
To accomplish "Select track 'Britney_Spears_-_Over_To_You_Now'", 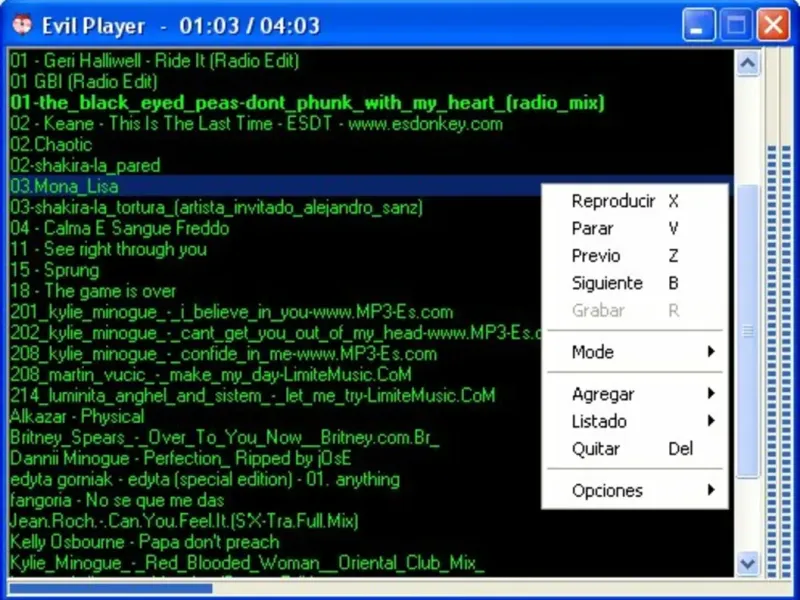I will pos(224,437).
